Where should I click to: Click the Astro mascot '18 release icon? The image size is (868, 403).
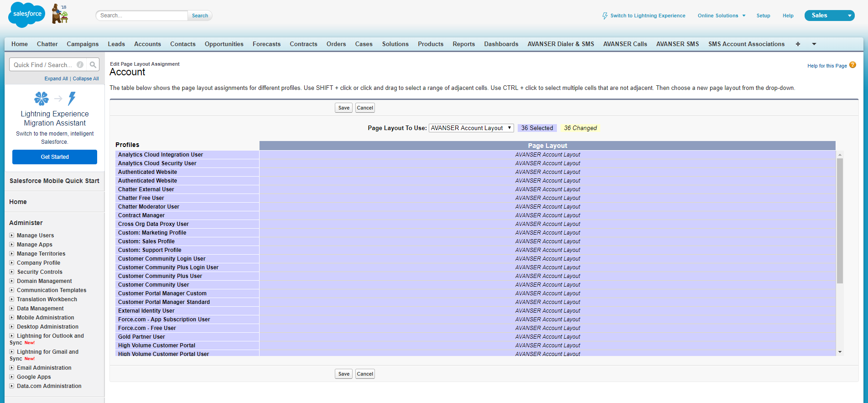(60, 14)
